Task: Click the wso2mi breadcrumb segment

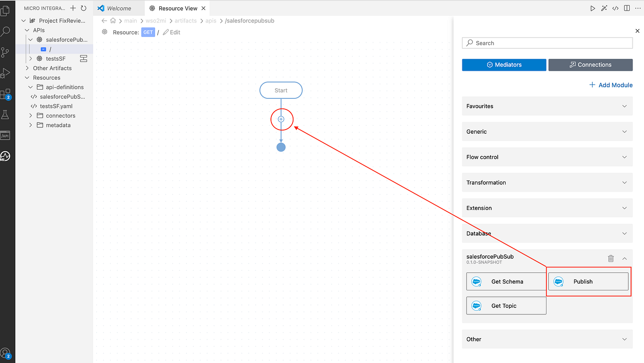Action: [156, 21]
